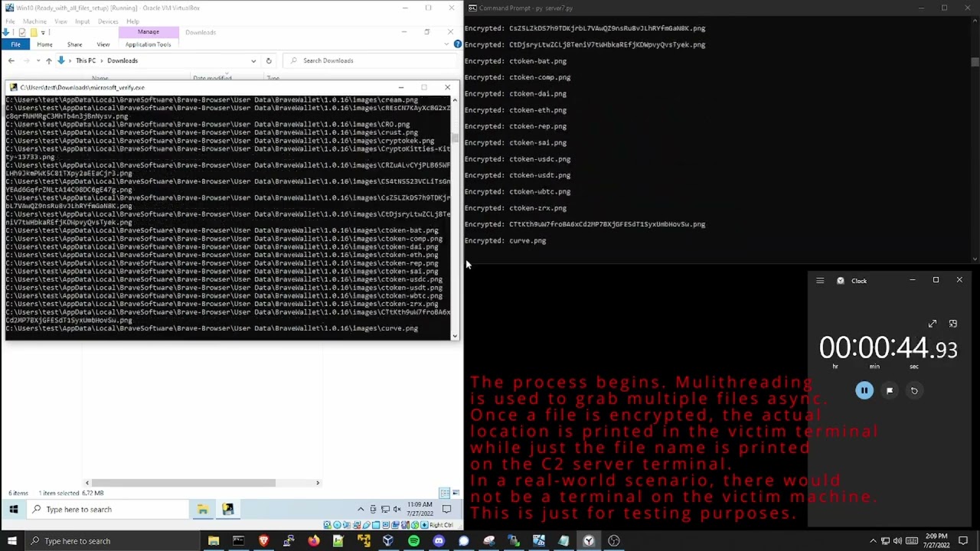Open the Clock hamburger navigation menu
Image resolution: width=980 pixels, height=551 pixels.
820,281
